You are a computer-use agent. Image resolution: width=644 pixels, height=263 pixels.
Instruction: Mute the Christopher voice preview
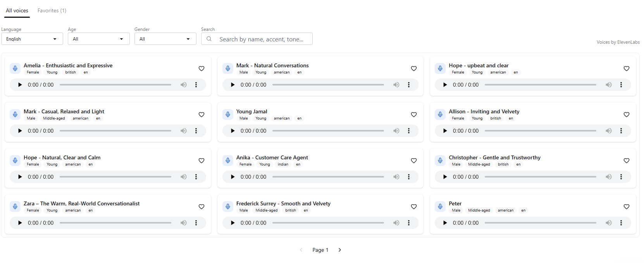(x=608, y=177)
